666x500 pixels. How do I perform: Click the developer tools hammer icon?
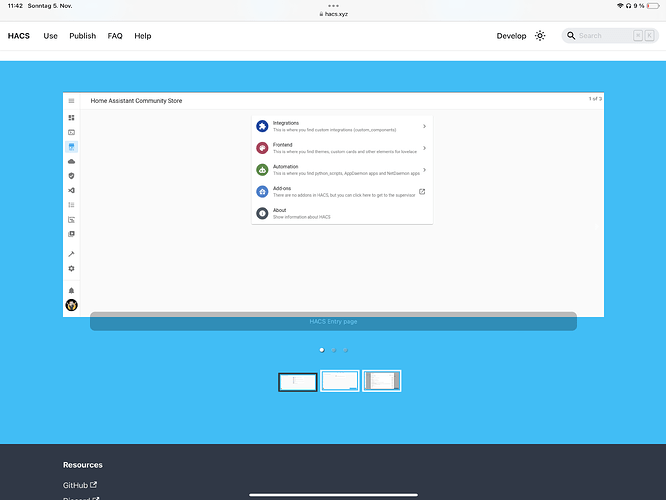[71, 254]
